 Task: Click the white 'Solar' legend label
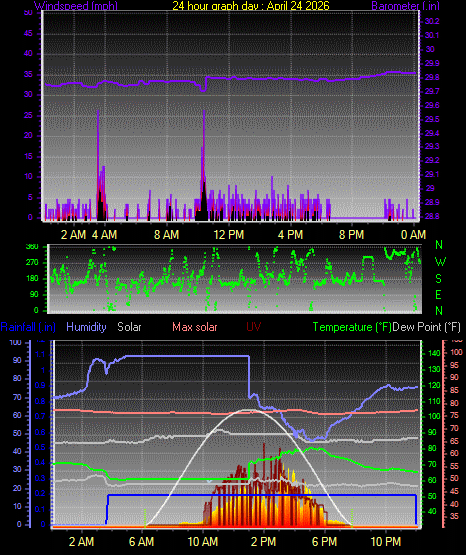click(129, 327)
